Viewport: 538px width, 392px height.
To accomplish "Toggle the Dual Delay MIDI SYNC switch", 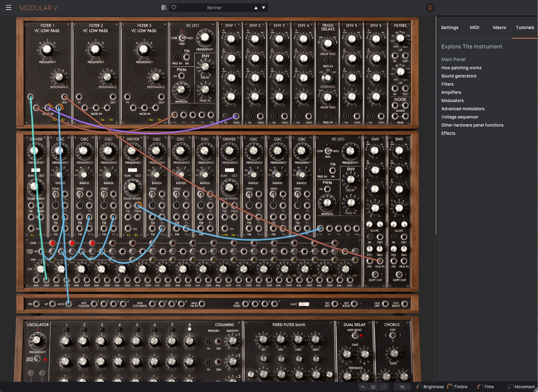I will (355, 335).
